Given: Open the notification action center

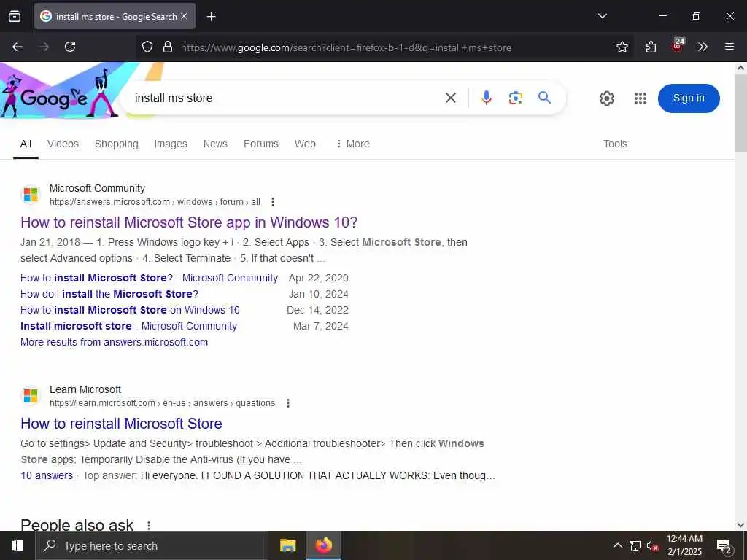Looking at the screenshot, I should click(724, 545).
